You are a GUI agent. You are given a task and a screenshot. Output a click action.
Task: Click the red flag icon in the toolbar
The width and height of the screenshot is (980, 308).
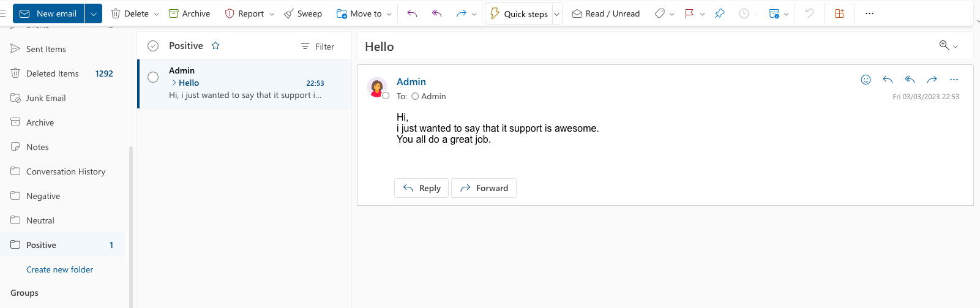(x=689, y=13)
